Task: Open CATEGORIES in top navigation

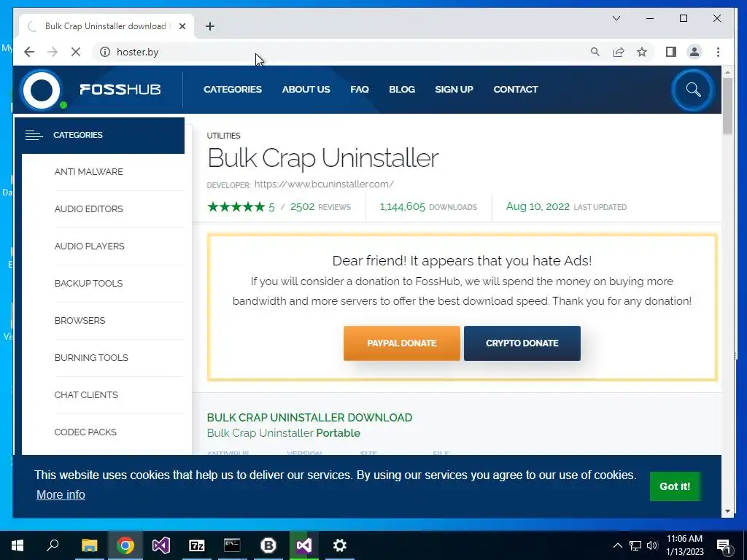Action: coord(233,90)
